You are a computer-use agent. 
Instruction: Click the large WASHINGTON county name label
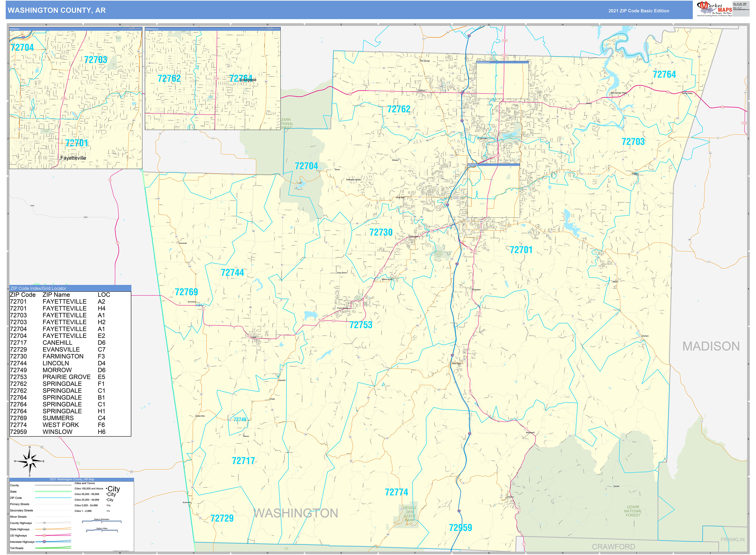[296, 513]
